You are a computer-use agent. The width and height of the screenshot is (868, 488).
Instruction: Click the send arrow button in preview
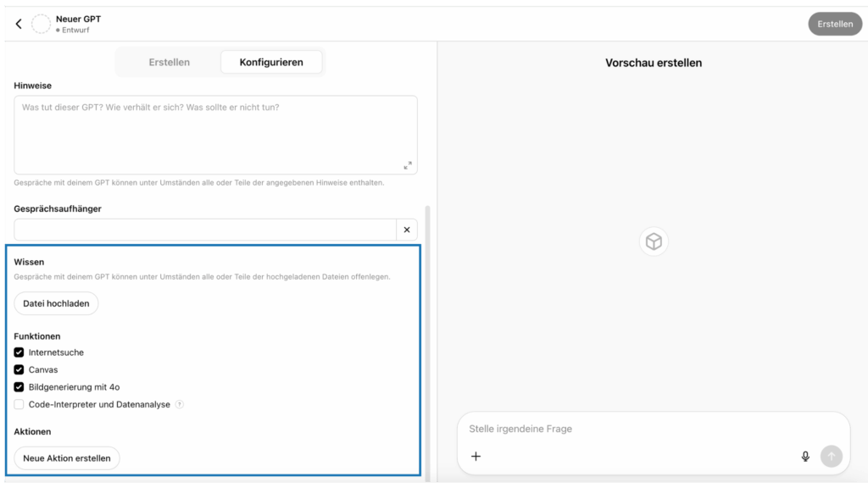click(x=831, y=457)
